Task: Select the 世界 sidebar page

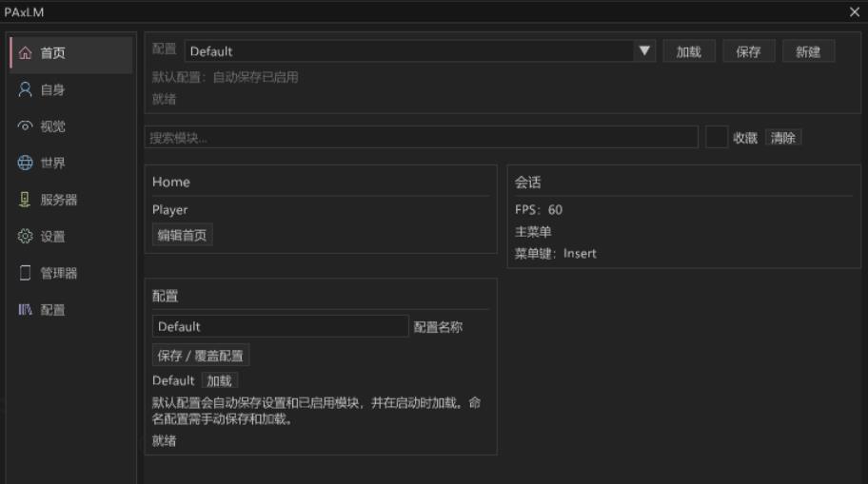Action: 71,163
